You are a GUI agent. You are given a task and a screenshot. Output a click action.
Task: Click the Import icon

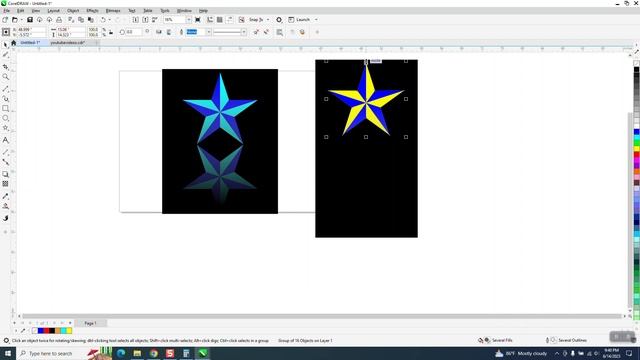(136, 20)
